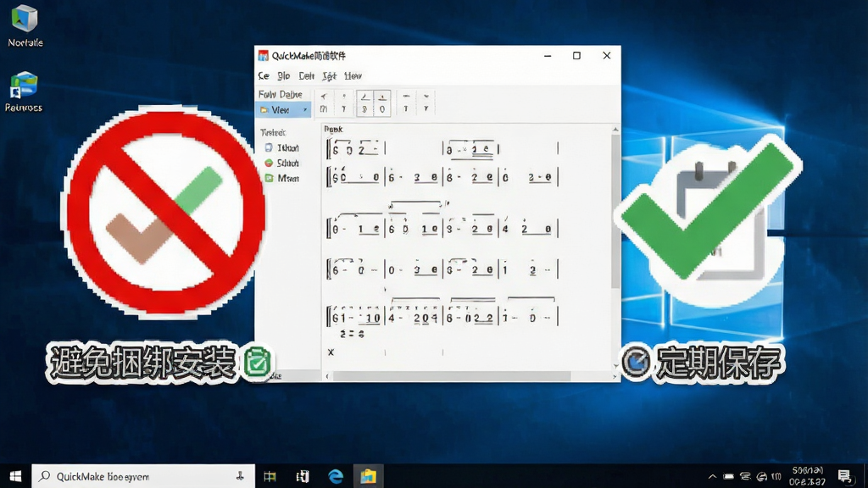The image size is (868, 488).
Task: Open the Sgt menu
Action: (x=329, y=75)
